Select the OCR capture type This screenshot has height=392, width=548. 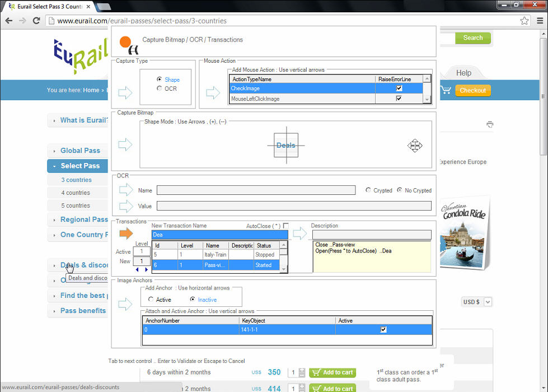(x=159, y=88)
